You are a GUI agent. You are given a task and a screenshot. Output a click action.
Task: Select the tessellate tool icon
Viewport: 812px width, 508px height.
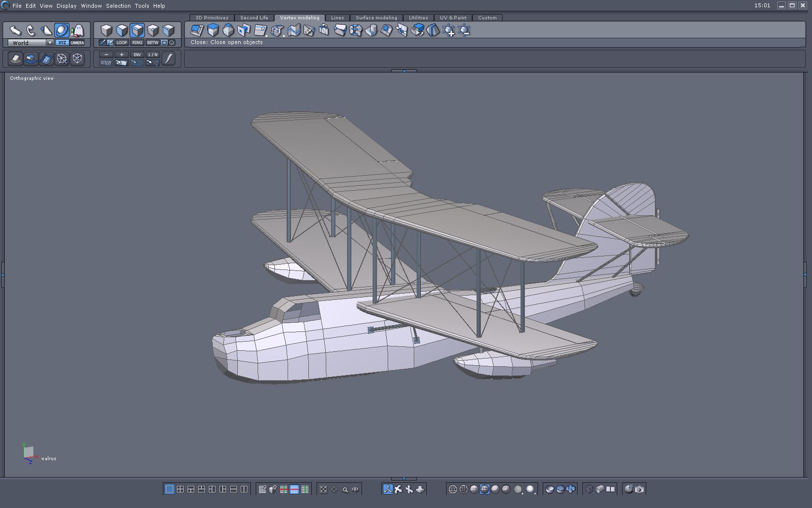pos(261,30)
